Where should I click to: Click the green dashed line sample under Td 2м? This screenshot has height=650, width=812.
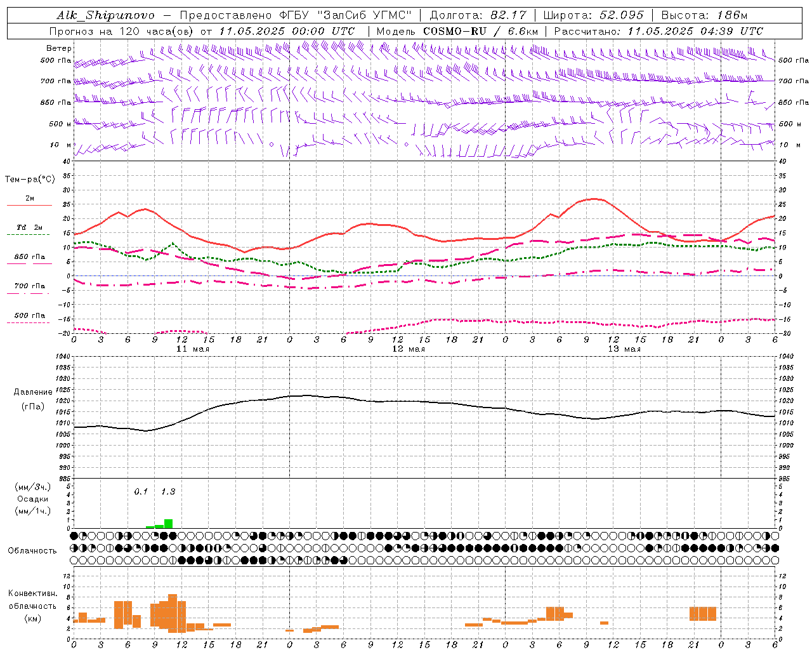[x=28, y=235]
